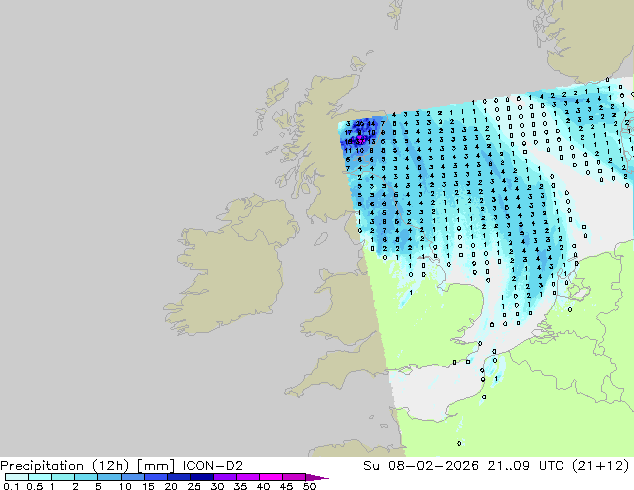This screenshot has height=490, width=634.
Task: Click the 45–50 mm legend color box
Action: pyautogui.click(x=294, y=477)
